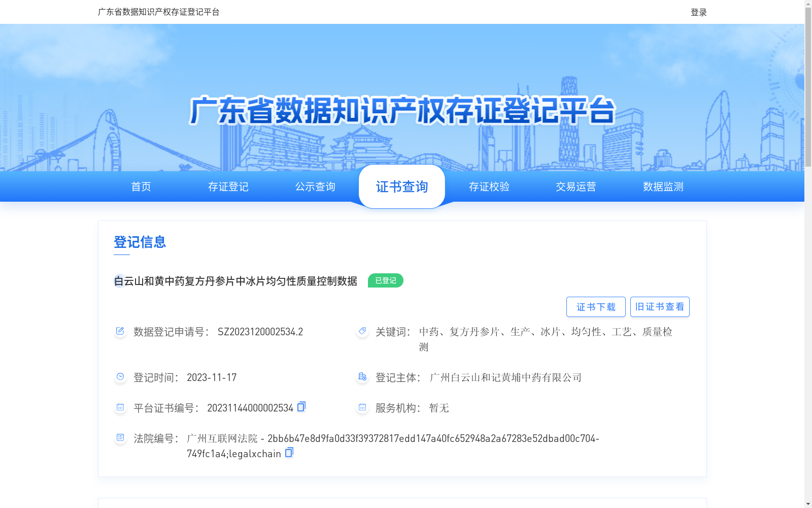Go to the 公示查询 tab
Viewport: 812px width, 508px height.
click(315, 186)
